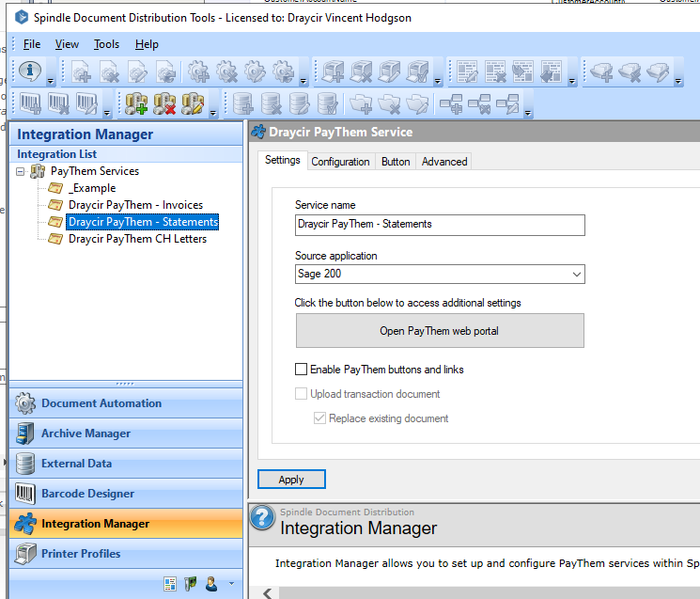700x599 pixels.
Task: Click Open PayThem web portal button
Action: (440, 331)
